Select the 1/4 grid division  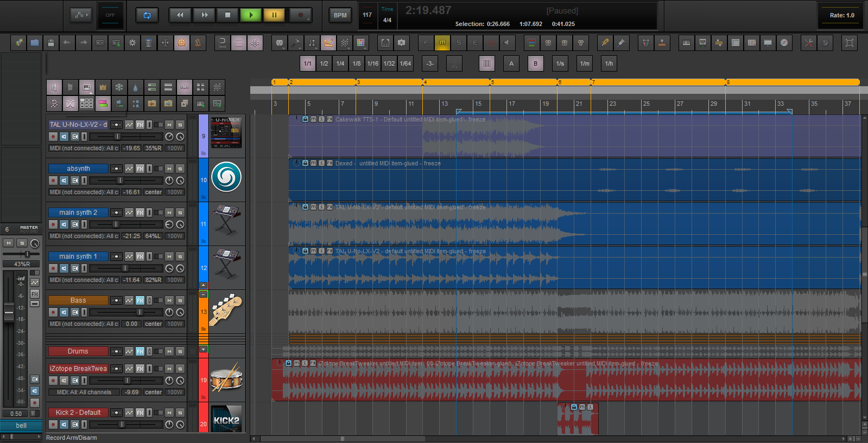pyautogui.click(x=340, y=63)
